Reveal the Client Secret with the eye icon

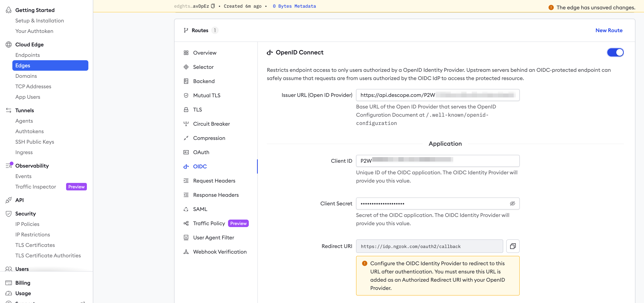(x=513, y=203)
